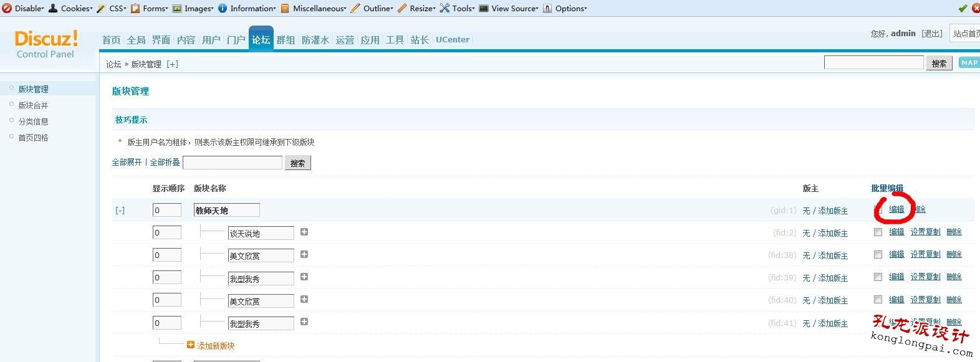Click the View Source toolbar icon

click(x=484, y=8)
